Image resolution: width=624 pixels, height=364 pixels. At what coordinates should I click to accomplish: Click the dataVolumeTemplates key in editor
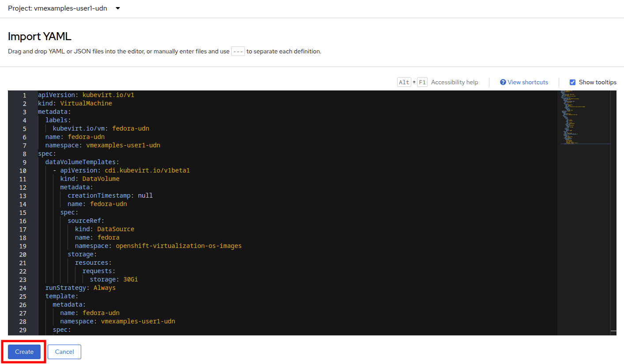click(82, 162)
